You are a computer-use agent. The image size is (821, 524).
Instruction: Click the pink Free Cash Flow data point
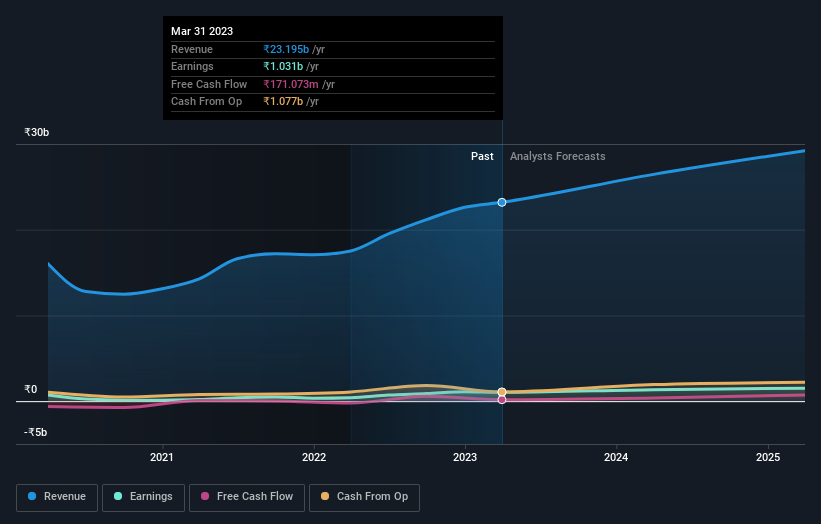coord(502,400)
